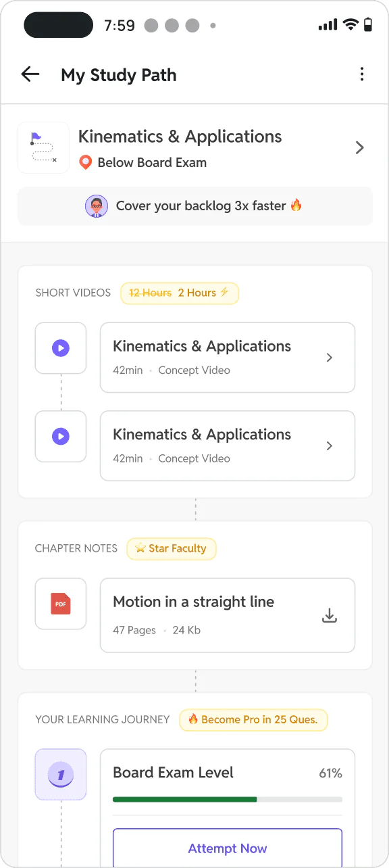Expand Kinematics & Applications chapter header chevron
Screen dimensions: 389x868
coord(360,148)
